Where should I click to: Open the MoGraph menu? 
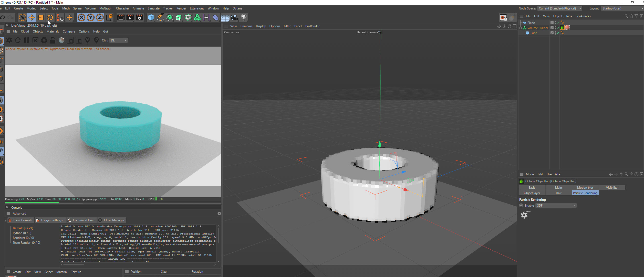pos(106,8)
